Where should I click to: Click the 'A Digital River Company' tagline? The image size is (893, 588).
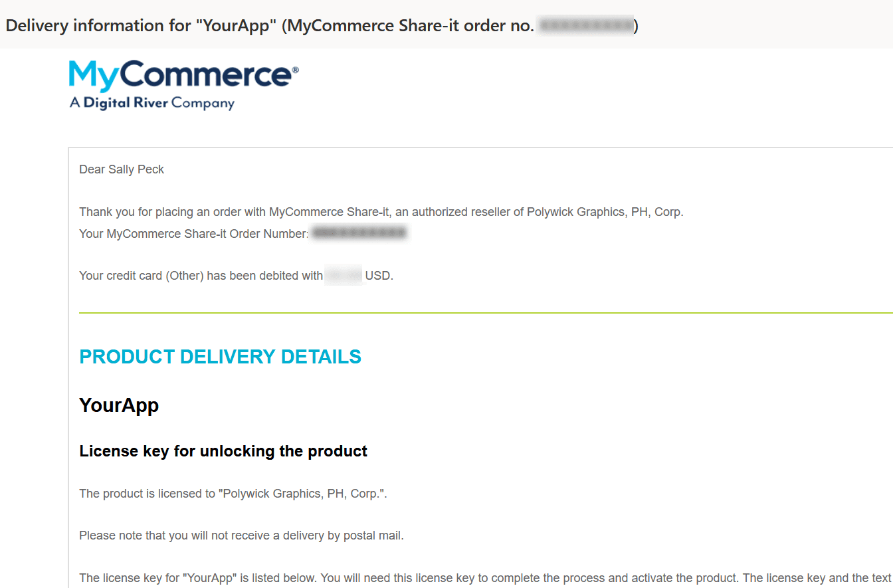coord(152,103)
